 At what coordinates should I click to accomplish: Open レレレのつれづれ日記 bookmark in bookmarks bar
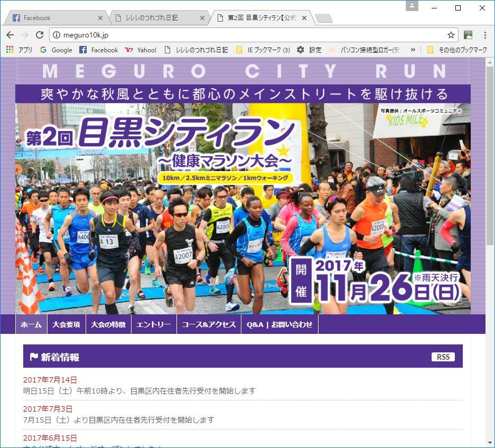pos(196,50)
